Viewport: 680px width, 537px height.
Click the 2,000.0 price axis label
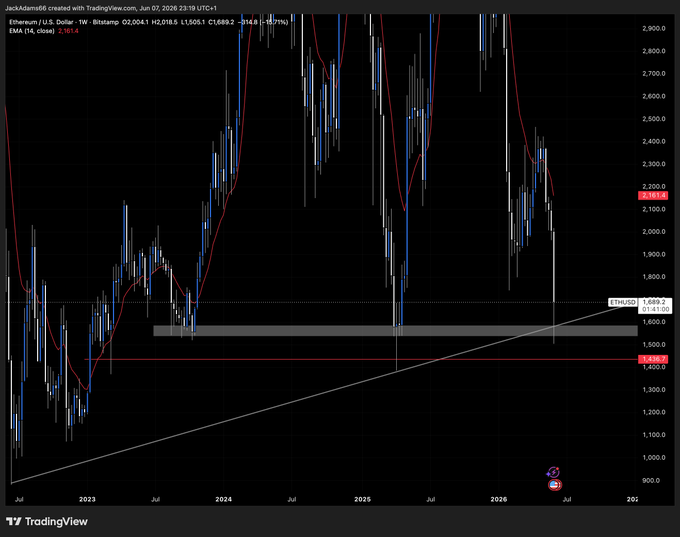click(x=654, y=232)
